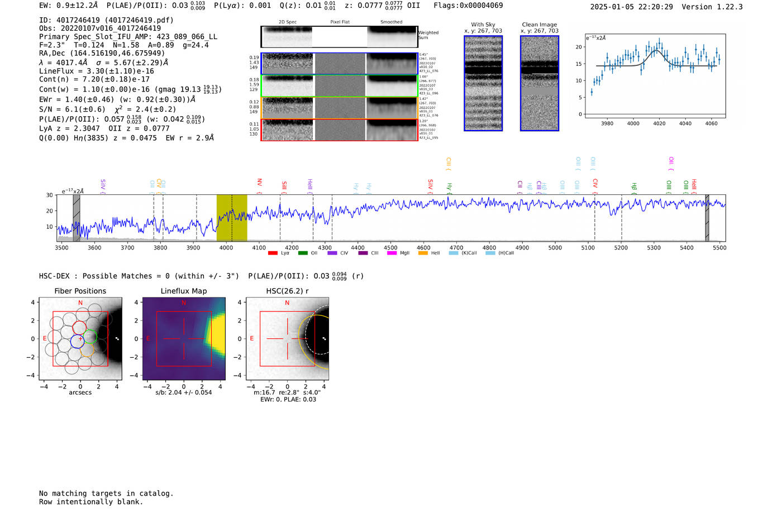Click the 'm:16.7 re:2.8" s:4.0"' caption
The image size is (782, 532).
287,392
